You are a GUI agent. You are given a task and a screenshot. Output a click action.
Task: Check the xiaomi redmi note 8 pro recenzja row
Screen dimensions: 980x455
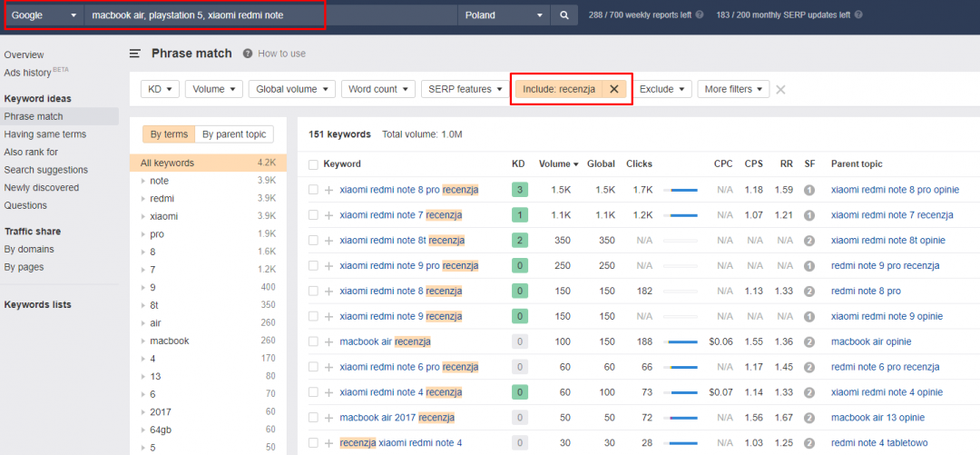[x=313, y=190]
